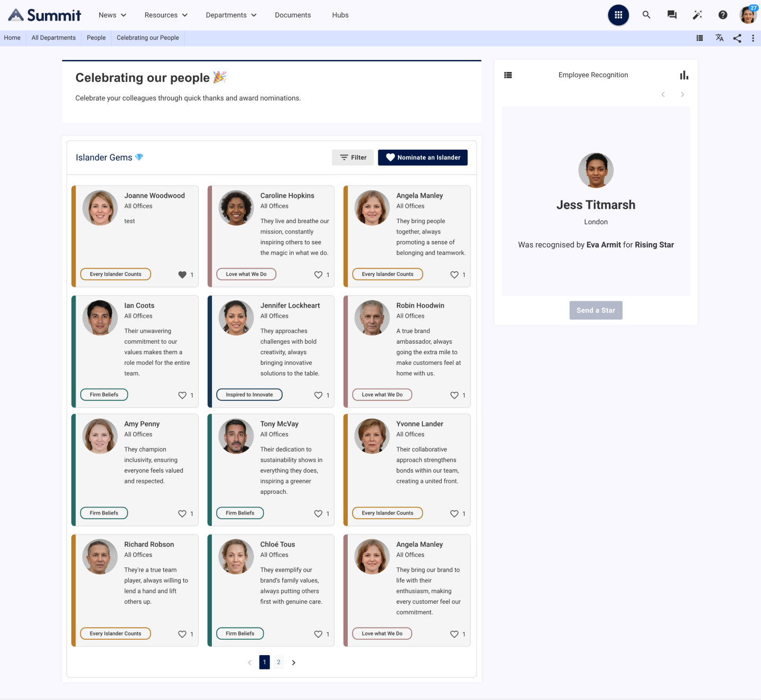This screenshot has height=700, width=761.
Task: Expand the Departments dropdown
Action: point(230,15)
